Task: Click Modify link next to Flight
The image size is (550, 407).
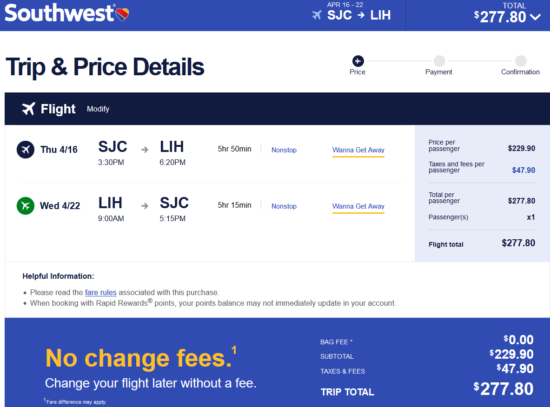Action: pos(98,109)
